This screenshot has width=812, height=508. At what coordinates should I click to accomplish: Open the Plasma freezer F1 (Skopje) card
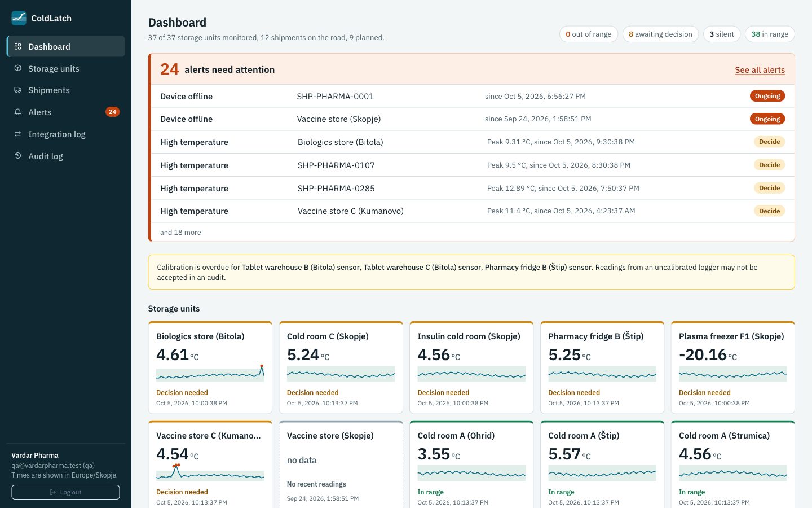(x=733, y=367)
